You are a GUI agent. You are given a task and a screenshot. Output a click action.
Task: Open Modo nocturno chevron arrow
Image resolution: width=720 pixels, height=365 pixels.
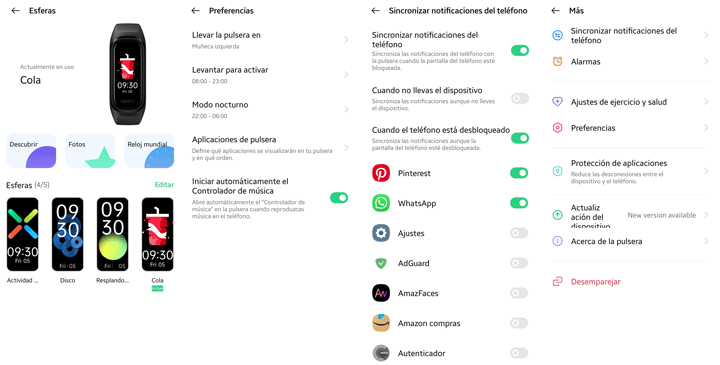coord(346,109)
